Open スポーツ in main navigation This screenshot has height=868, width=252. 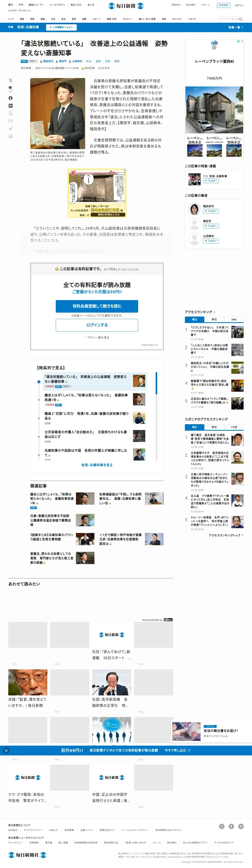point(97,19)
